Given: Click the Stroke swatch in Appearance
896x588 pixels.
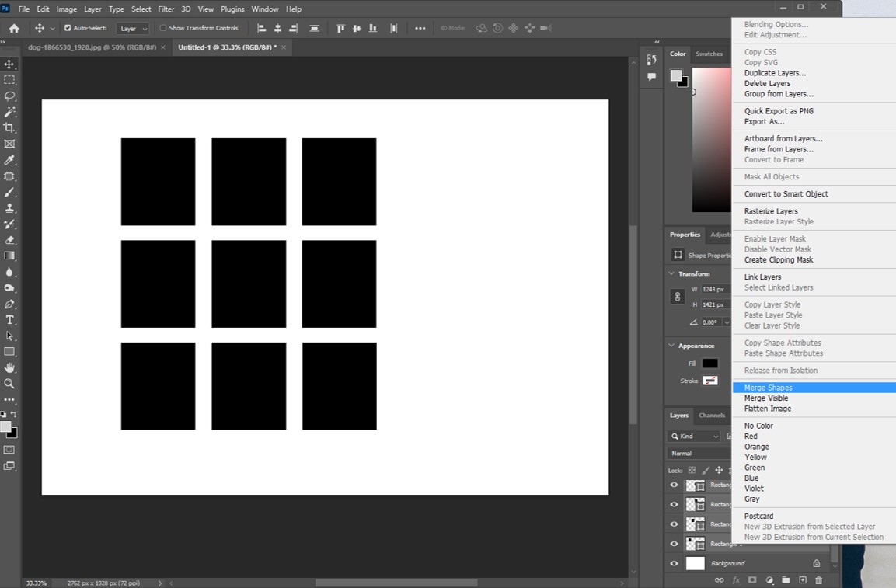Looking at the screenshot, I should point(709,381).
